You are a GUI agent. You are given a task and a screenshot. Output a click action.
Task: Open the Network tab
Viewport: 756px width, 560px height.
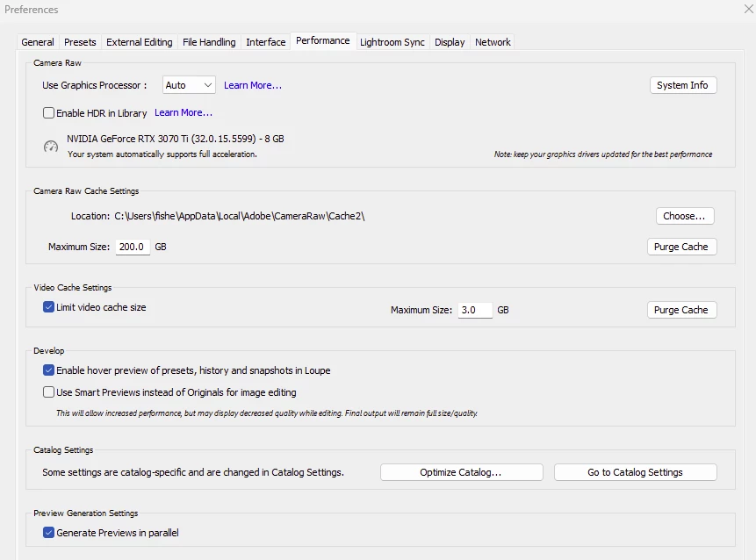pyautogui.click(x=493, y=42)
